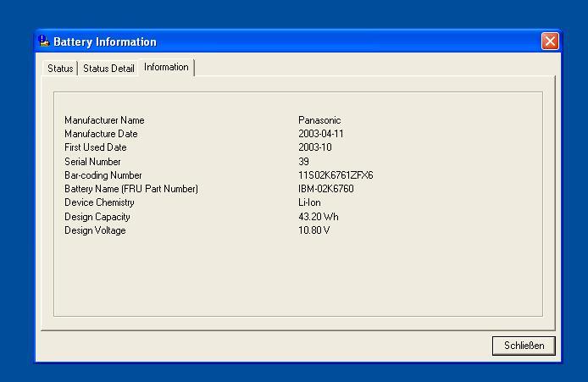Open the Status Detail tab
Image resolution: width=588 pixels, height=382 pixels.
pyautogui.click(x=108, y=69)
